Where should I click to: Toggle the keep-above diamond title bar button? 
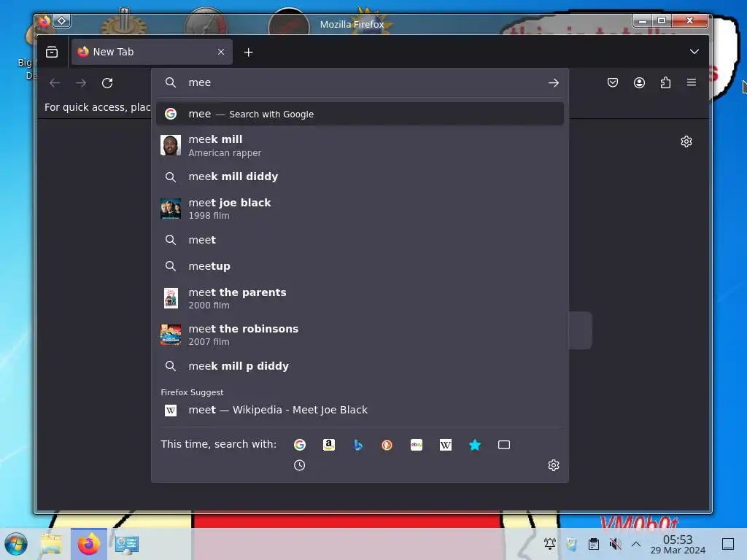[62, 20]
